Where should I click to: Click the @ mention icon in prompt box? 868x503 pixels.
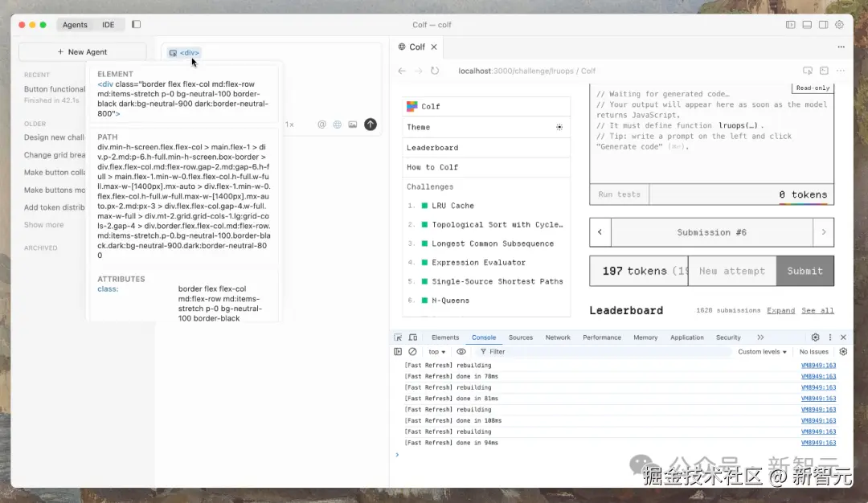[x=322, y=125]
